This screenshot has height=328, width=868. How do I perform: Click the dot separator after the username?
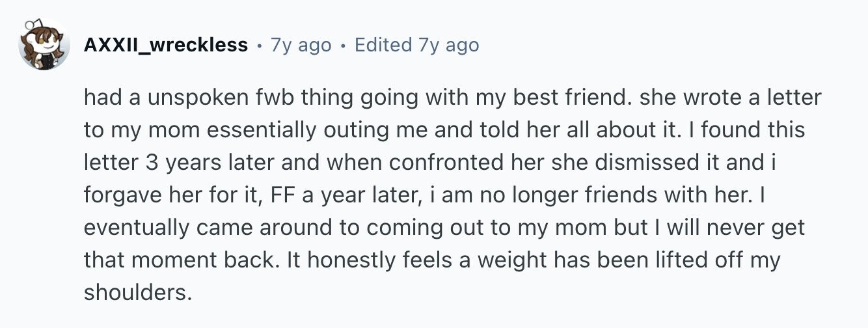pyautogui.click(x=259, y=46)
